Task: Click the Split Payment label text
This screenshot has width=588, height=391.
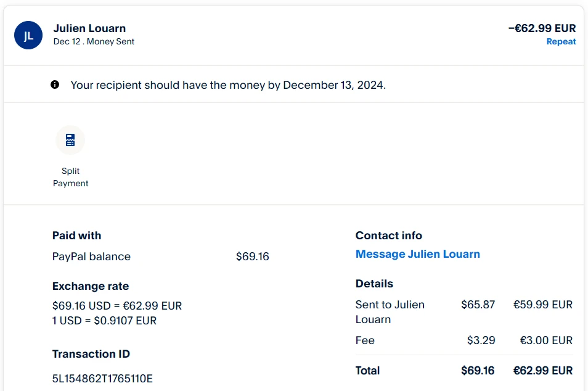Action: tap(70, 177)
